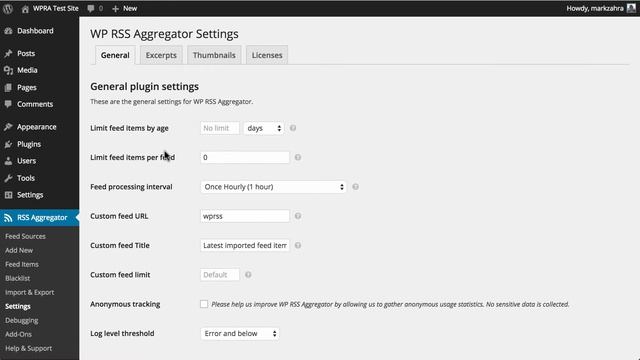Viewport: 640px width, 360px height.
Task: Open the days unit dropdown
Action: click(263, 128)
